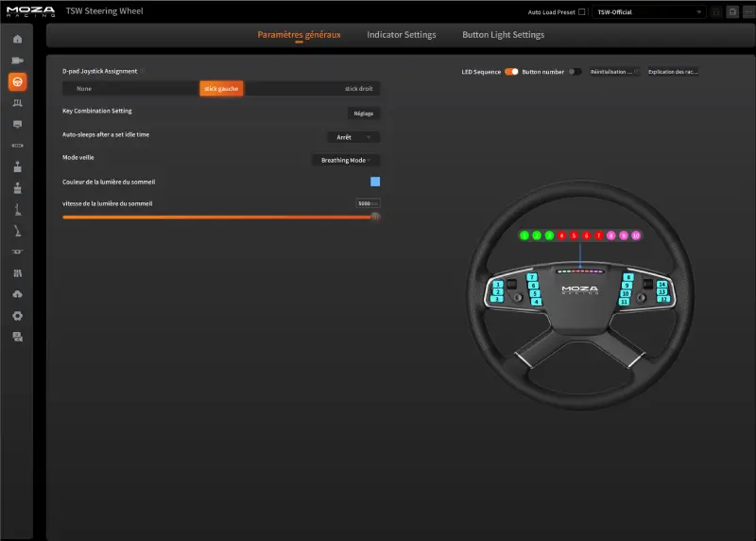Open the RPM light bar sidebar icon
This screenshot has height=541, width=756.
17,146
